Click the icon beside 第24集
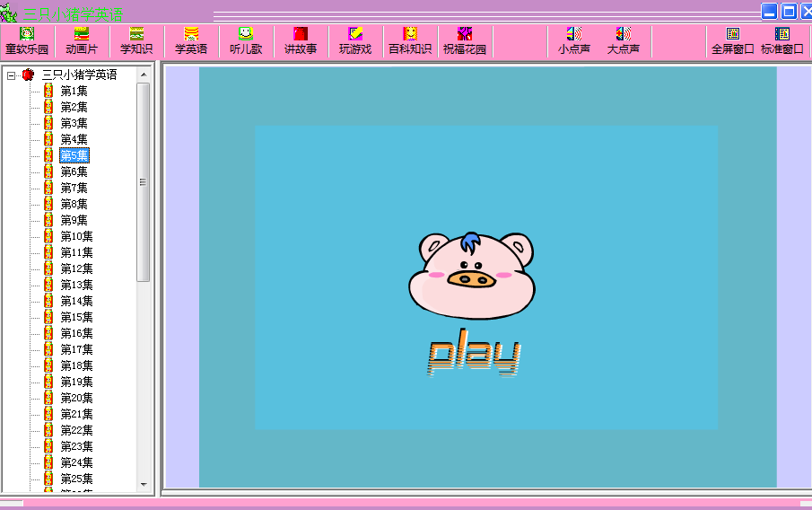Image resolution: width=812 pixels, height=510 pixels. pos(48,462)
